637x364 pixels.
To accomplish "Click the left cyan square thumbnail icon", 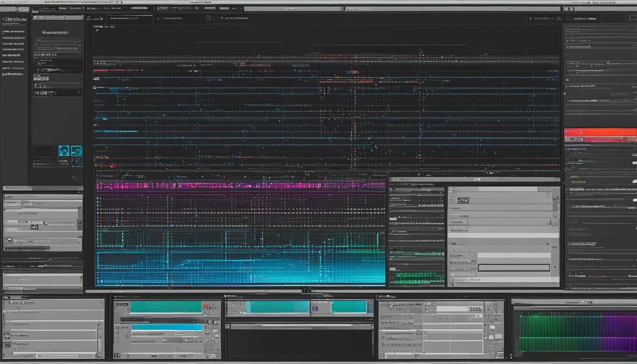I will [x=64, y=151].
